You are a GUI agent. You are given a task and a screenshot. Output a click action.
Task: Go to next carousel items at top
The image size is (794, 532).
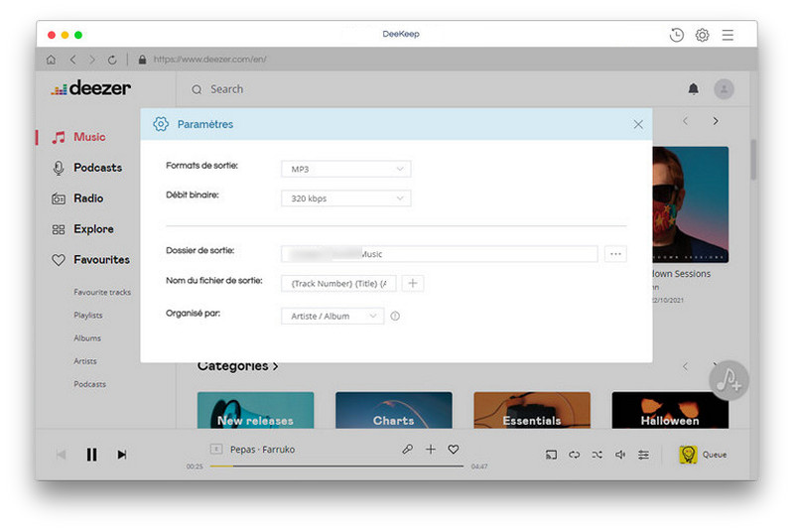(715, 121)
